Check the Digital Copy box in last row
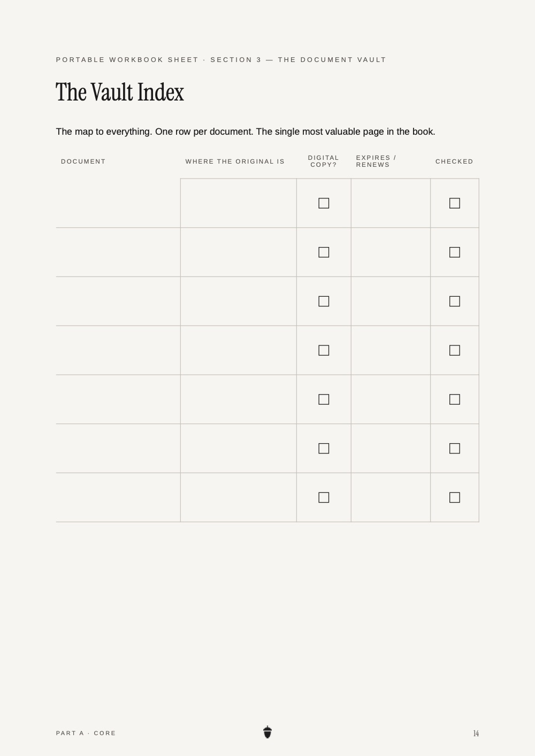 click(324, 498)
